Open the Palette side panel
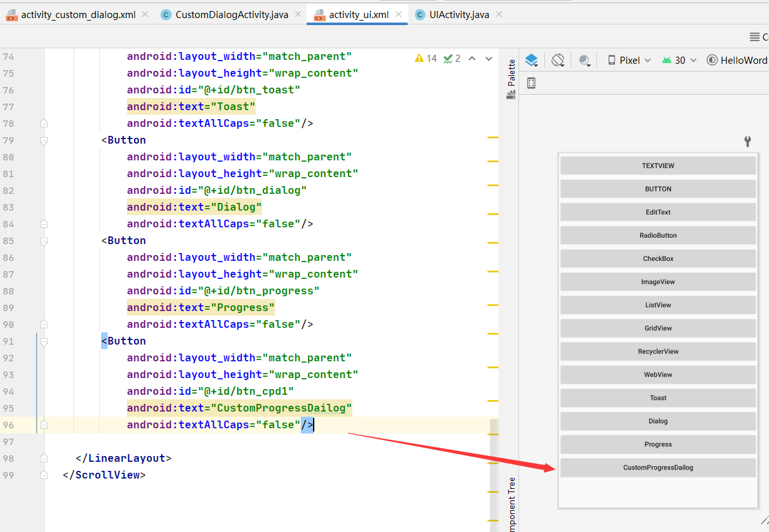Viewport: 769px width, 532px height. (511, 79)
